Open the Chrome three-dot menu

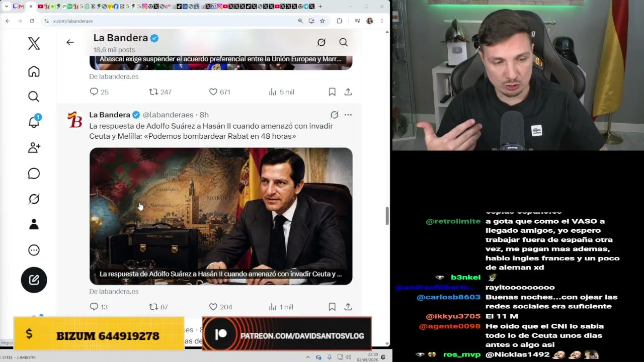click(x=382, y=21)
